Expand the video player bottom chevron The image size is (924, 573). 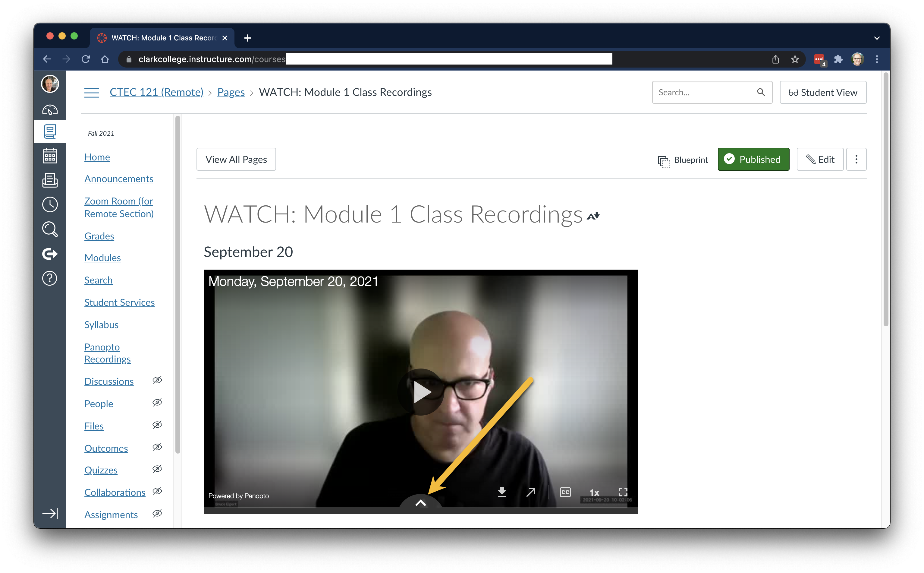(x=421, y=503)
